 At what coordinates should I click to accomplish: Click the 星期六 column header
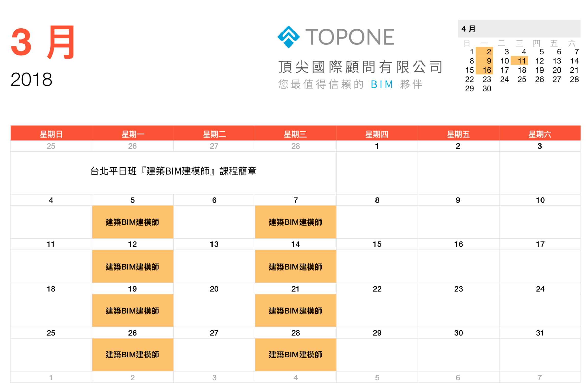click(x=539, y=134)
